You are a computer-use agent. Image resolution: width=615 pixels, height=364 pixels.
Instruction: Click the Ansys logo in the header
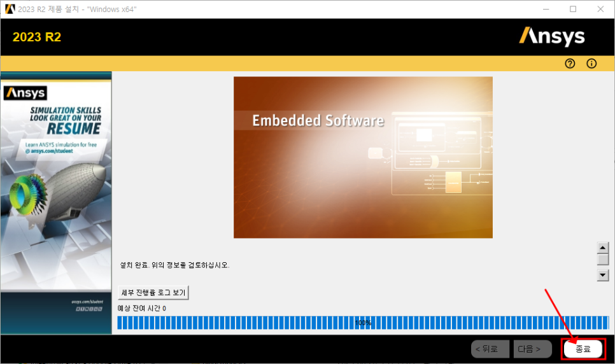pyautogui.click(x=551, y=36)
